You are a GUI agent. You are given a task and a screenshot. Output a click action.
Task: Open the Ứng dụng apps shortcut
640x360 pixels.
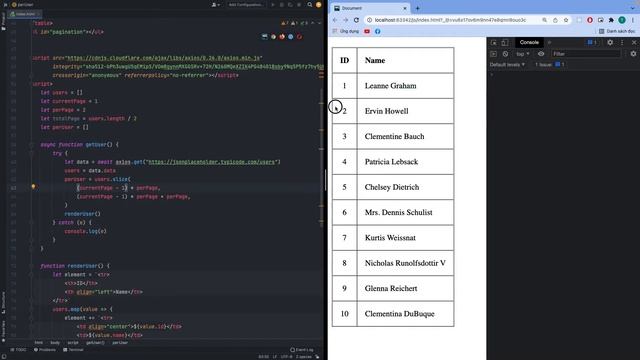tap(346, 31)
